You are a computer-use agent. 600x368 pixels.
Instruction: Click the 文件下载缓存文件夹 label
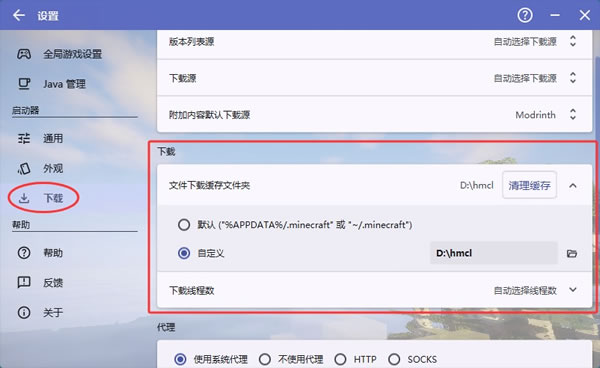[x=209, y=186]
